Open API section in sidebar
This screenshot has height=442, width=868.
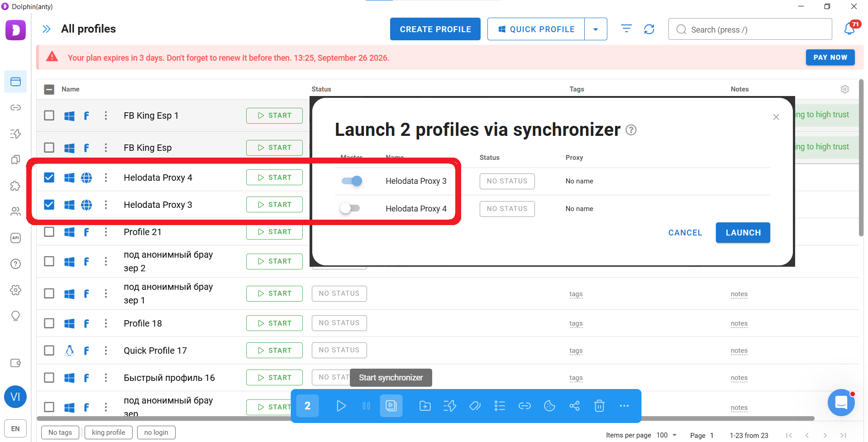pos(15,238)
